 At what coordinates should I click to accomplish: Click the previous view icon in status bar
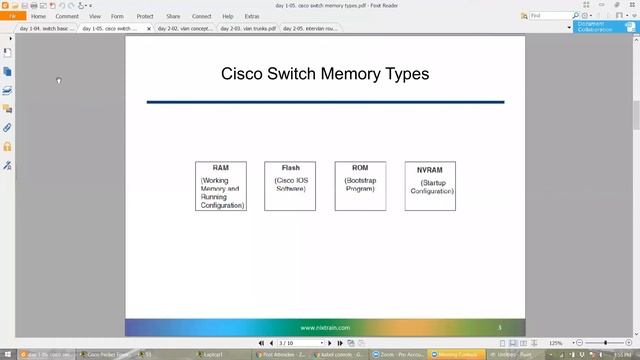coord(351,343)
